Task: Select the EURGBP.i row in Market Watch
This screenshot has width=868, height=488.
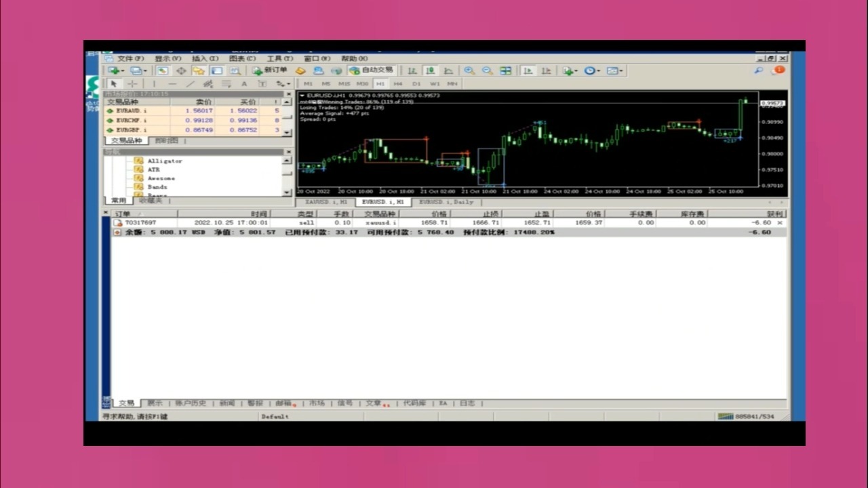Action: [193, 129]
